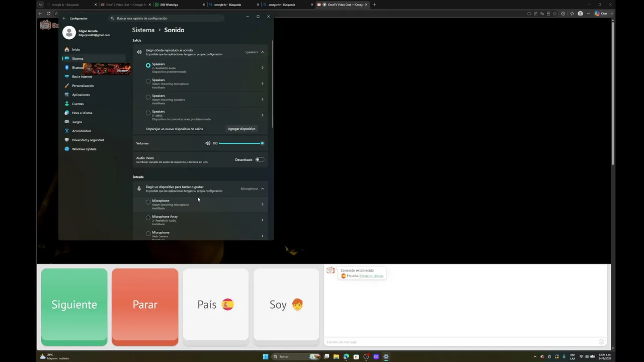
Task: Collapse input device list via Microphone chevron
Action: (x=262, y=189)
